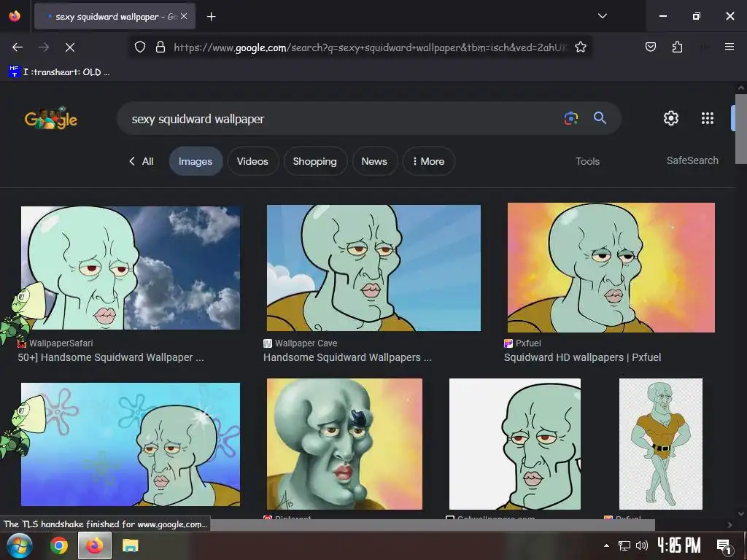Open the bookmark 'I :transheart: OLD'
The width and height of the screenshot is (747, 560).
[60, 72]
